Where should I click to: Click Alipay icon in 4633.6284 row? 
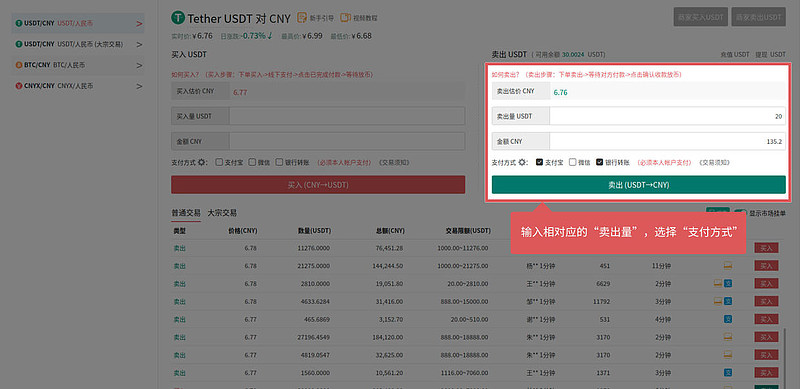click(x=728, y=301)
